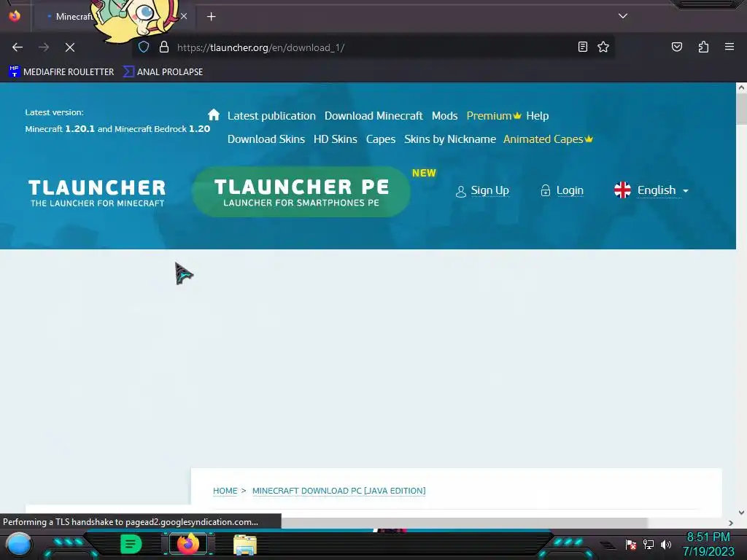Bookmark this page with the star icon
Image resolution: width=747 pixels, height=560 pixels.
(603, 47)
